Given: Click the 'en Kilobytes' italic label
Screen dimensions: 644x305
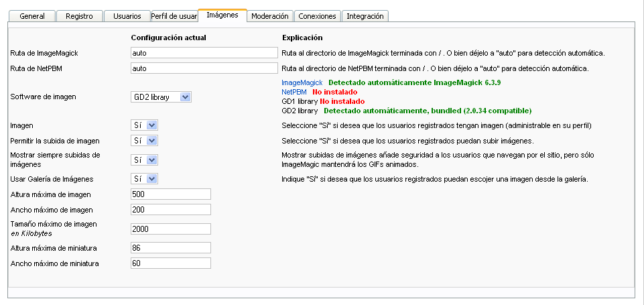Looking at the screenshot, I should [x=31, y=233].
